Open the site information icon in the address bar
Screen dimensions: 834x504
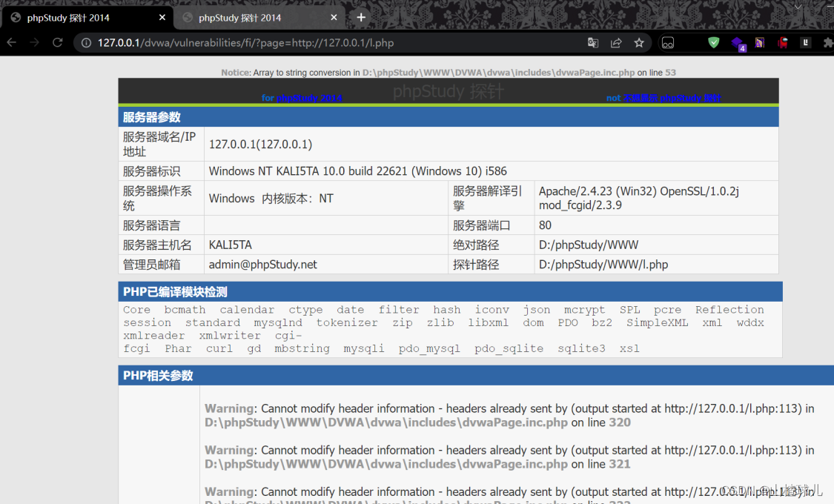[x=86, y=43]
